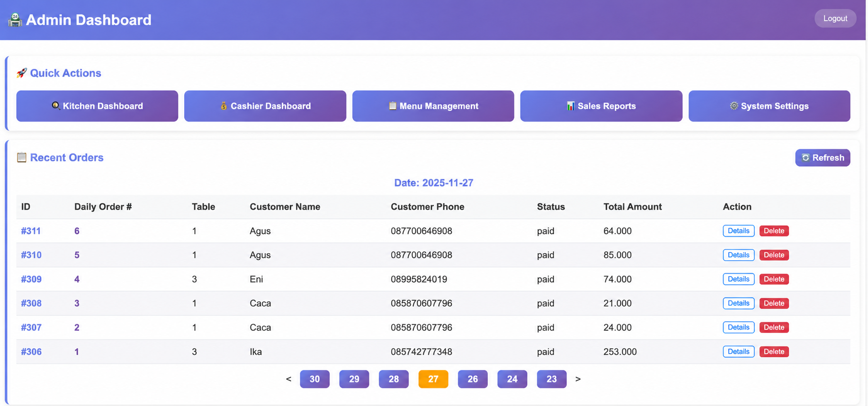Show details for order #311
Image resolution: width=868 pixels, height=406 pixels.
point(738,231)
